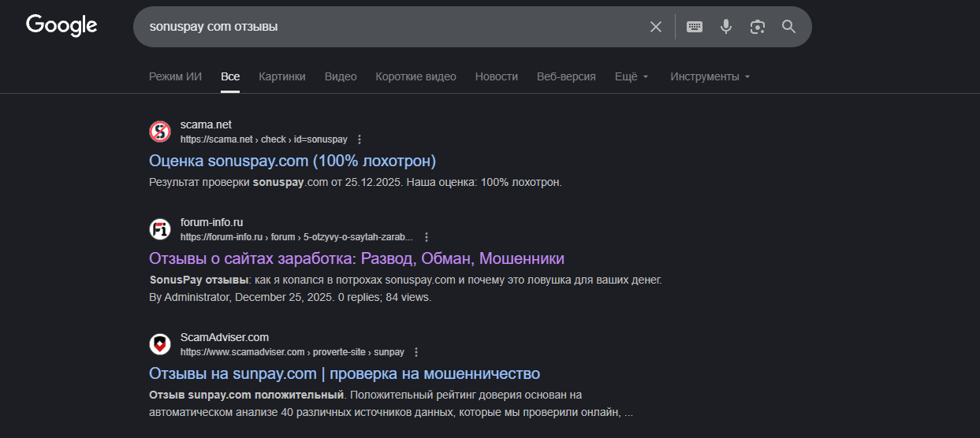The width and height of the screenshot is (980, 438).
Task: Select the Режим ИИ tab
Action: coord(175,76)
